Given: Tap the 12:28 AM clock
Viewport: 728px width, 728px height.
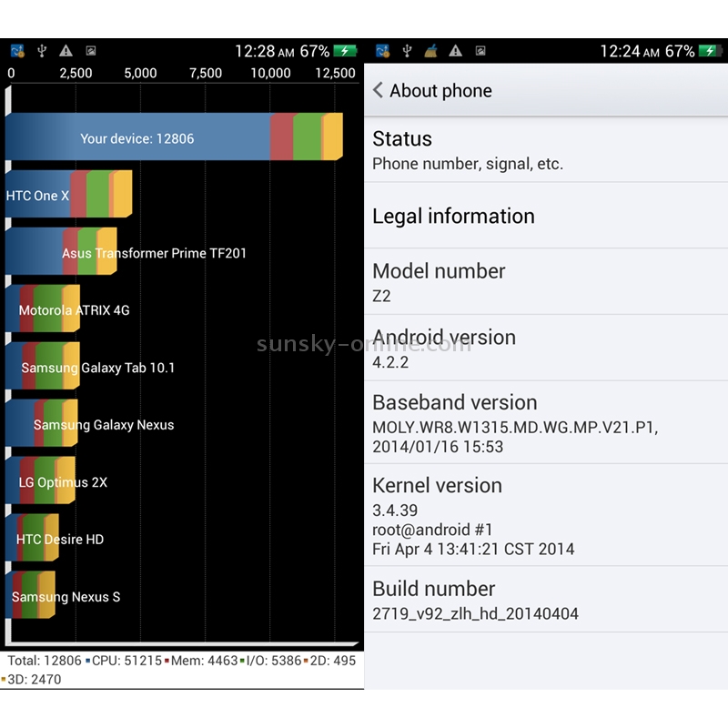Looking at the screenshot, I should point(265,51).
